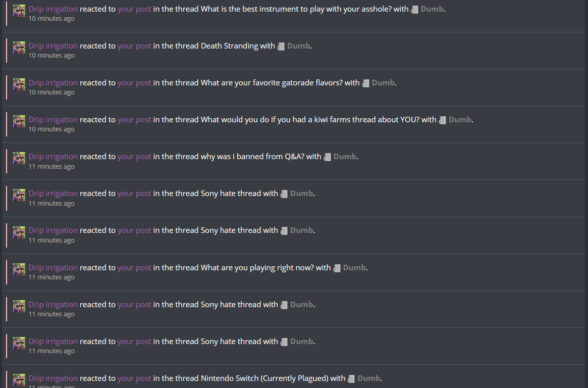Click Dumb icon in kiwi farms thread row

pos(443,120)
